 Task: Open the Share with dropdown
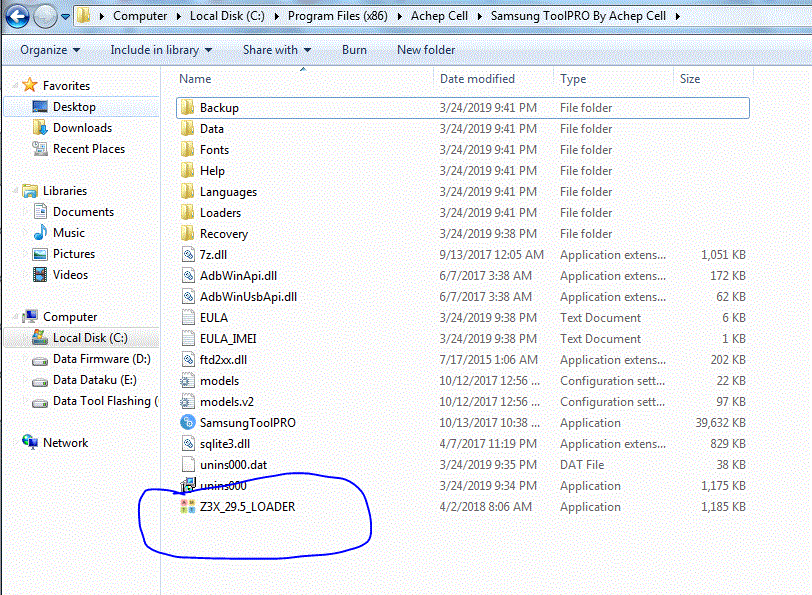tap(277, 50)
